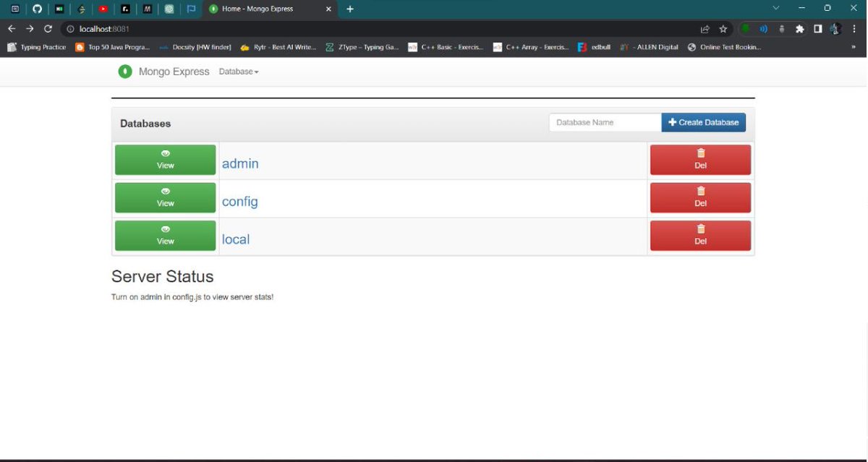Open the Typing Practice bookmark

coord(36,47)
